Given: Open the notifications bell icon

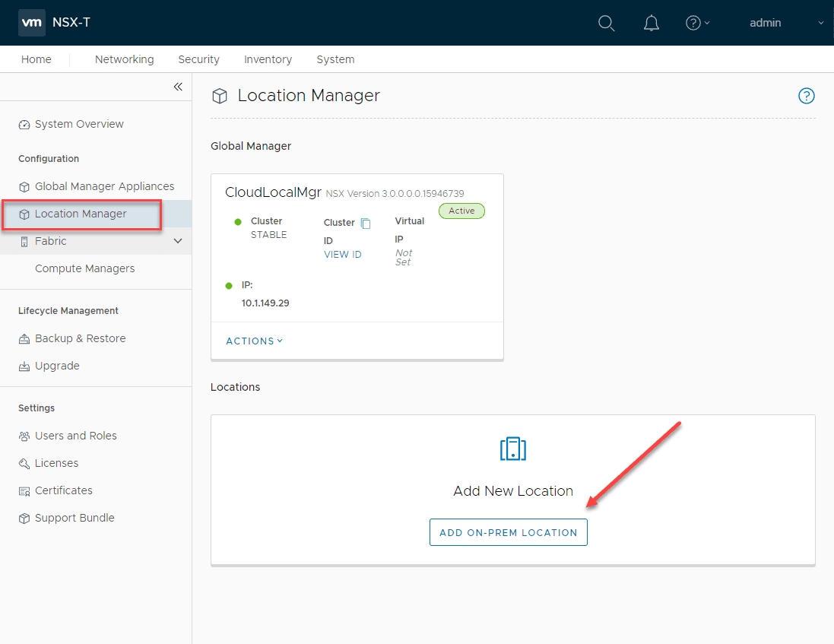Looking at the screenshot, I should pos(652,23).
